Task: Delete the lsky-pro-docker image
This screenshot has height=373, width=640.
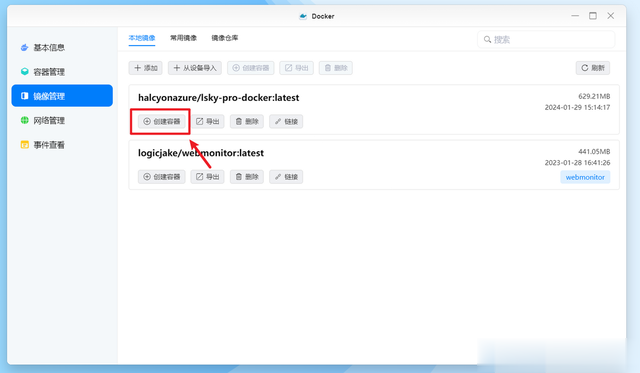Action: coord(247,122)
